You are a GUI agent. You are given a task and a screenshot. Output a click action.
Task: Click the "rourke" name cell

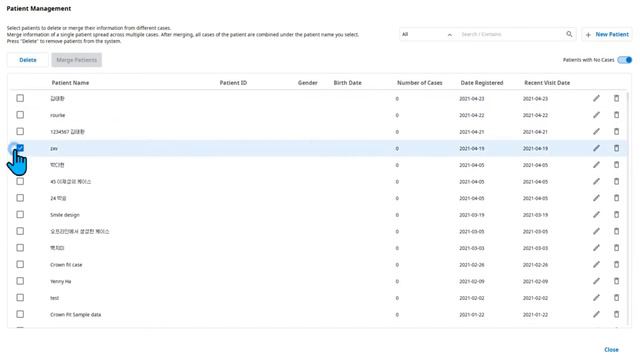(58, 115)
